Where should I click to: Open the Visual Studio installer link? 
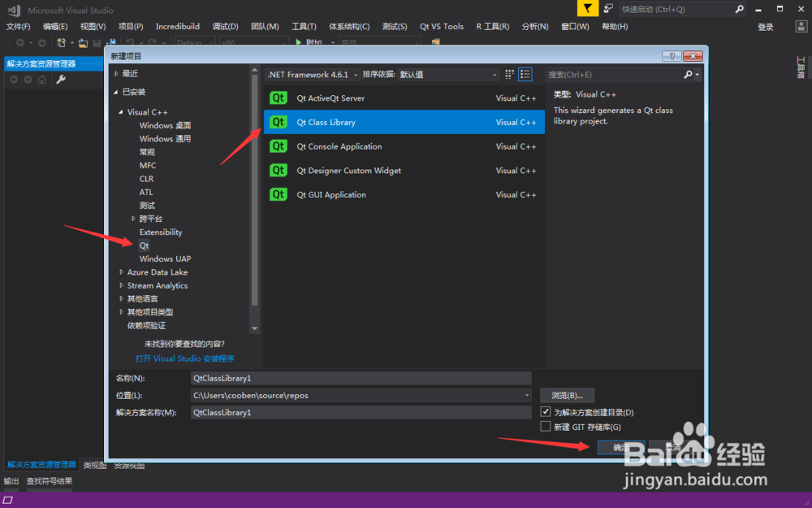[185, 358]
